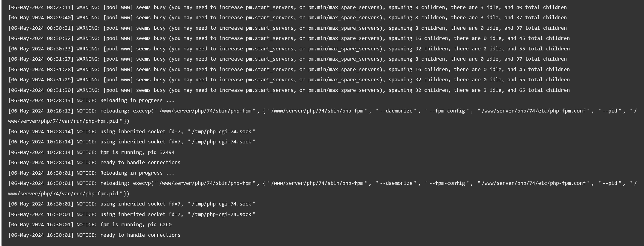Click the 08:29:40 pool www warning line
Screen dimensions: 644x246
pyautogui.click(x=287, y=18)
